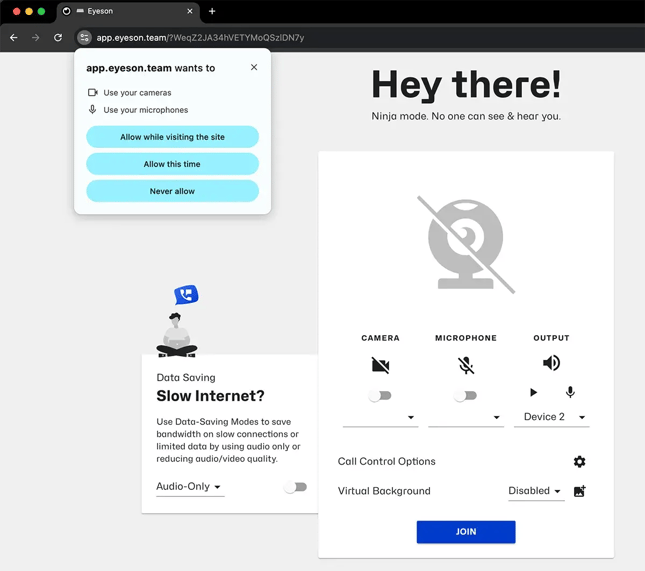Toggle the microphone switch on
The width and height of the screenshot is (645, 571).
point(465,396)
